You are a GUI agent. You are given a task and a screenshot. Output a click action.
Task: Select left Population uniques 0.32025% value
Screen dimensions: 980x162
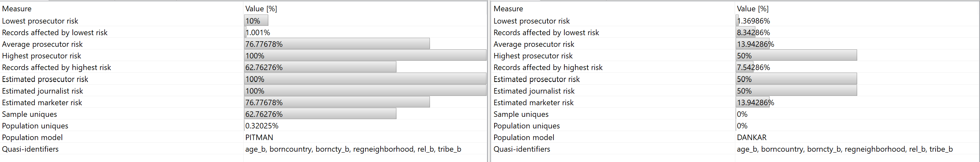point(262,126)
